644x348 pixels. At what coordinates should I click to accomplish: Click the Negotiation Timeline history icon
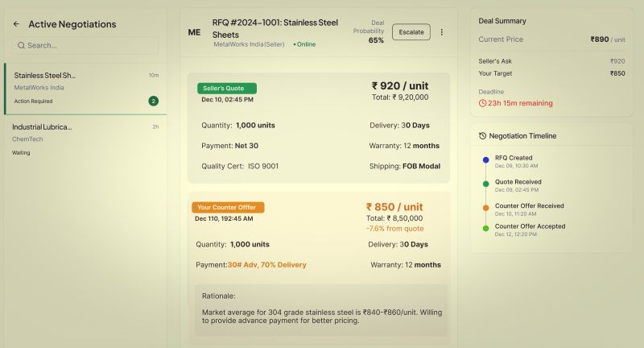point(482,136)
